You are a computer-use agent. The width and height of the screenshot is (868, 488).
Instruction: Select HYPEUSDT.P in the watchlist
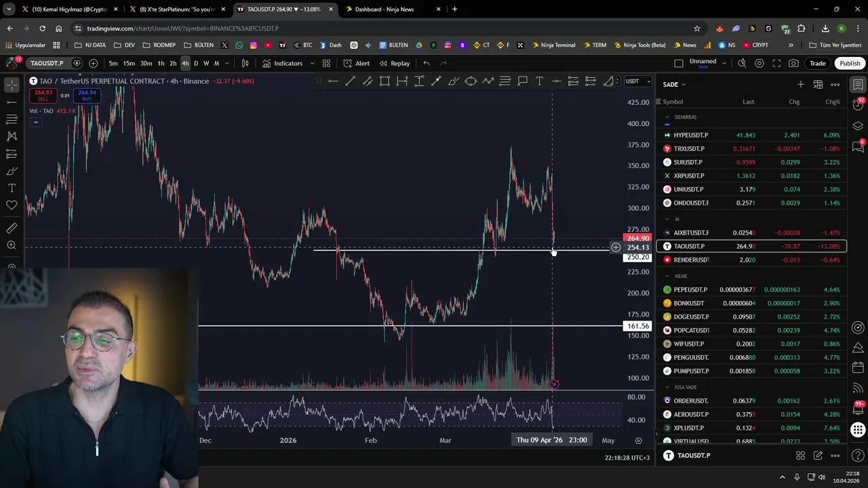click(x=751, y=135)
